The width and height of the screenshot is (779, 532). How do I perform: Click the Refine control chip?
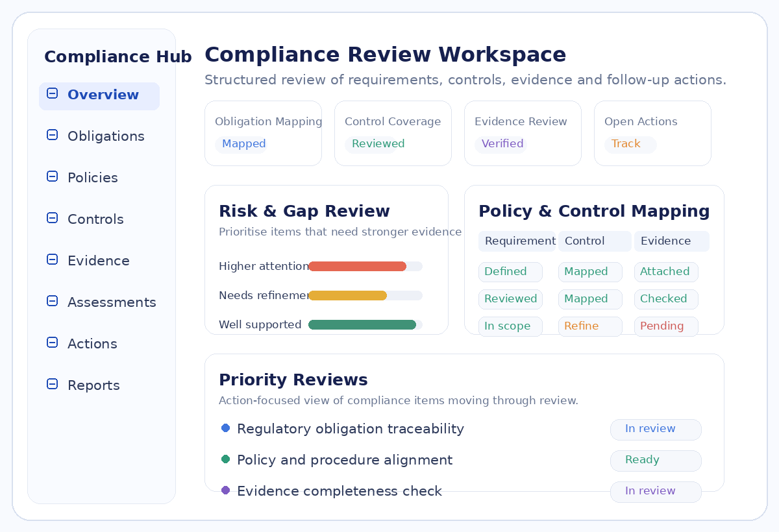coord(590,326)
